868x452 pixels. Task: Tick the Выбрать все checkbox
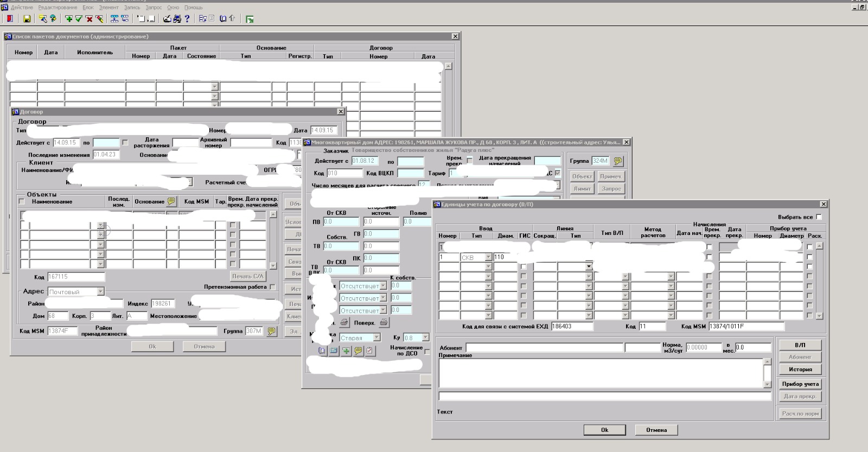click(x=819, y=217)
